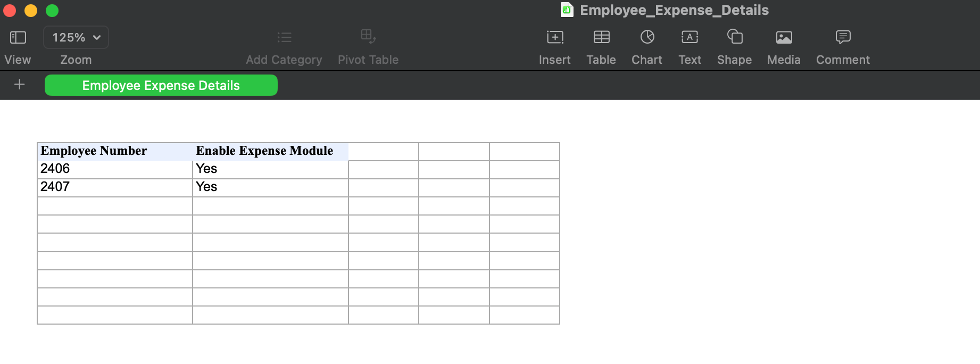This screenshot has height=364, width=980.
Task: Click the Employee_Expense_Details document title
Action: pos(674,10)
